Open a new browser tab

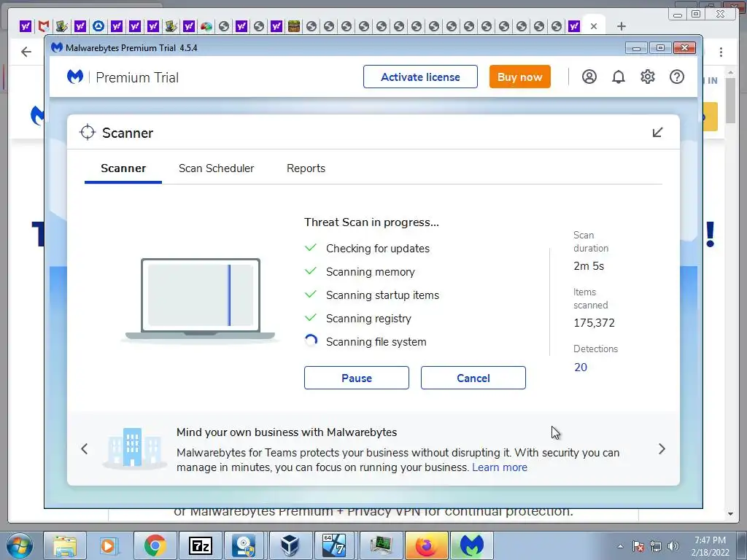622,26
